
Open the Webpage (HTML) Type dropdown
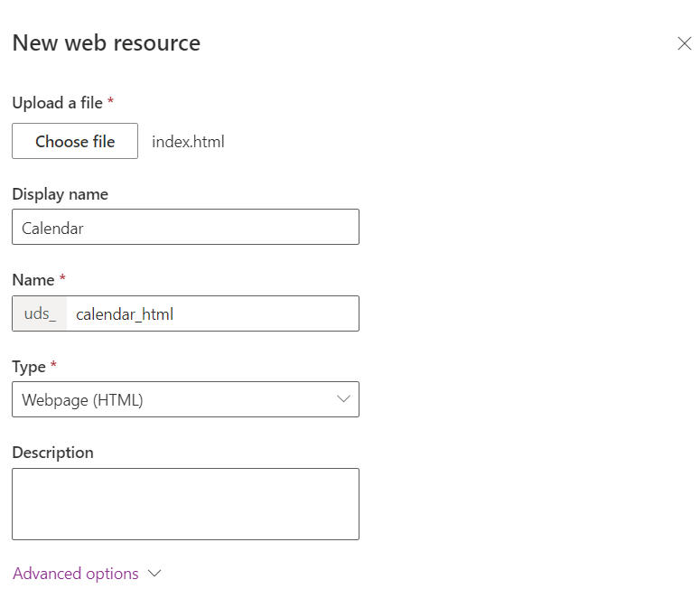(x=186, y=399)
